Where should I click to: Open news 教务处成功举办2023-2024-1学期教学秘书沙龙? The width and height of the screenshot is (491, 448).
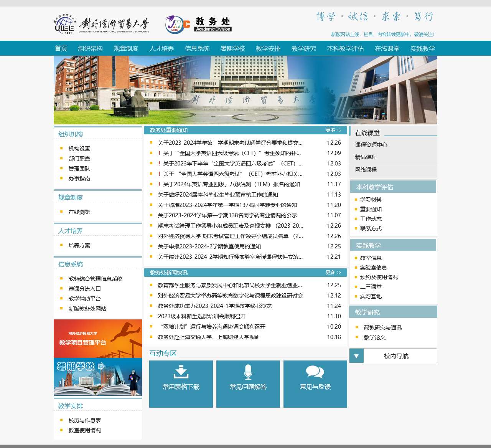(215, 306)
